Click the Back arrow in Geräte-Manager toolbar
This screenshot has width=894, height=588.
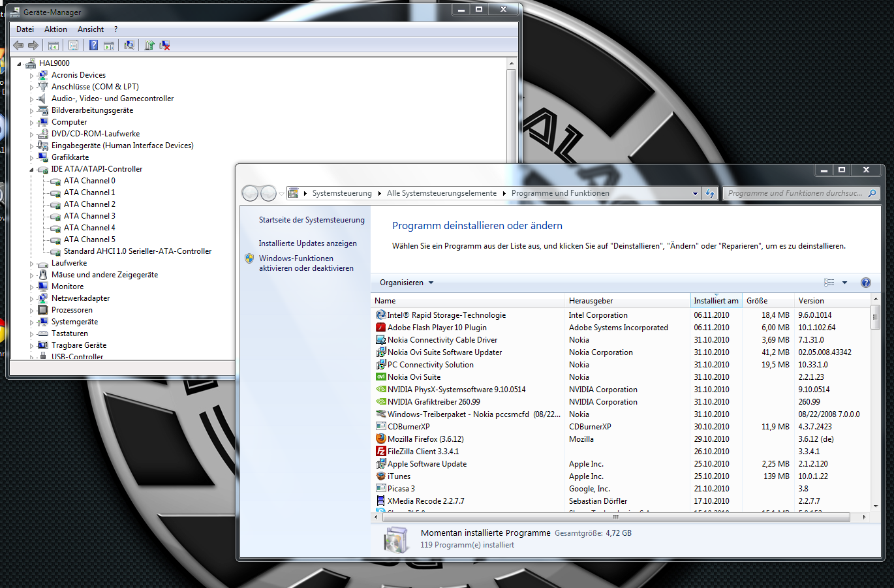click(18, 45)
